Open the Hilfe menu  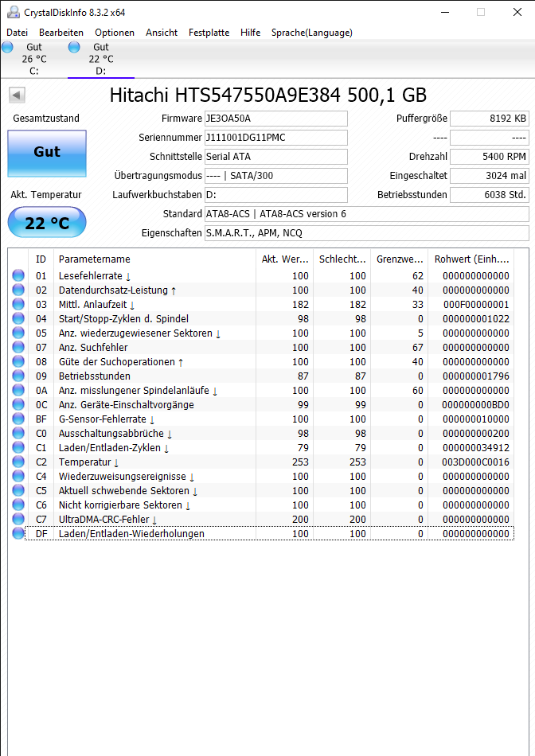click(x=250, y=33)
